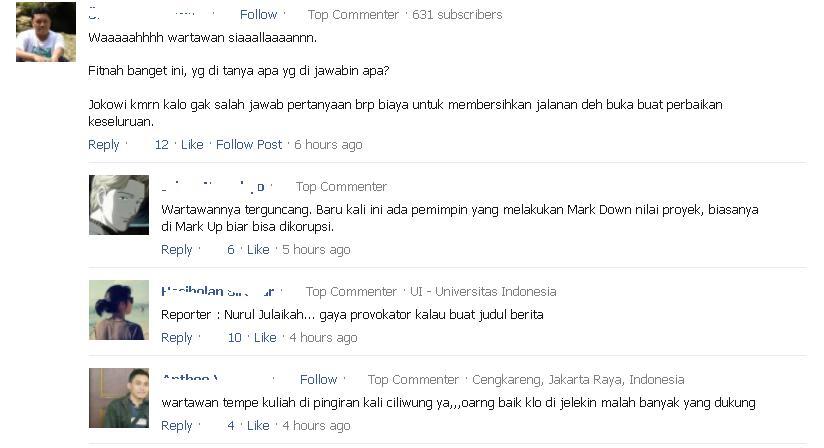Like the comment with 4 likes
The image size is (824, 448).
pos(258,426)
